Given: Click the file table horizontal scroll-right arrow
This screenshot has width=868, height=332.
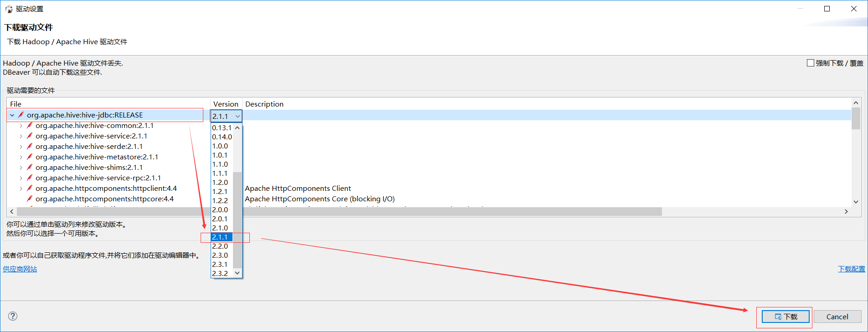Looking at the screenshot, I should [x=847, y=212].
